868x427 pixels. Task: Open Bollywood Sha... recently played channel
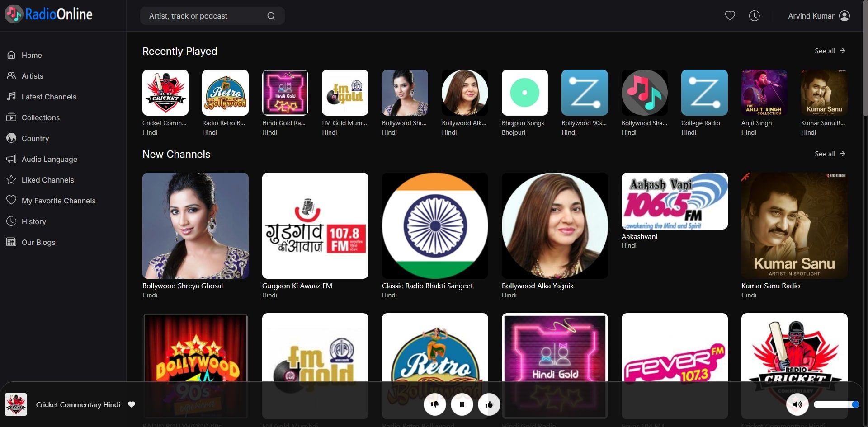tap(645, 93)
